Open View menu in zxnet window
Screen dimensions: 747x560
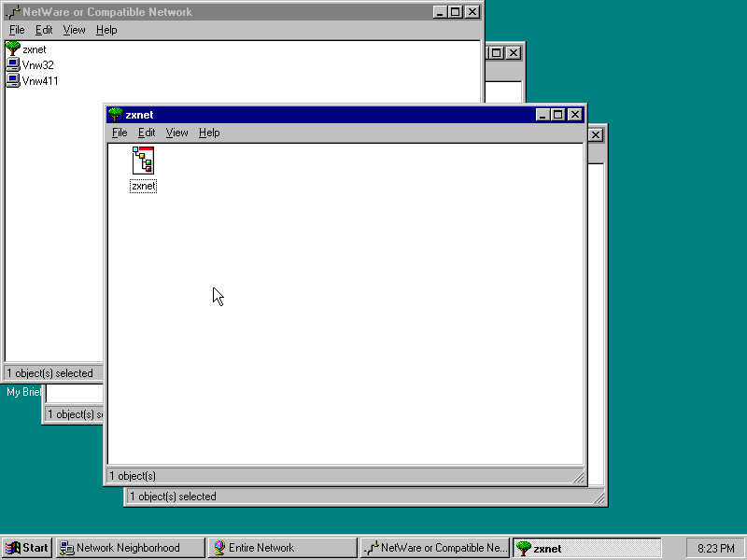point(176,133)
